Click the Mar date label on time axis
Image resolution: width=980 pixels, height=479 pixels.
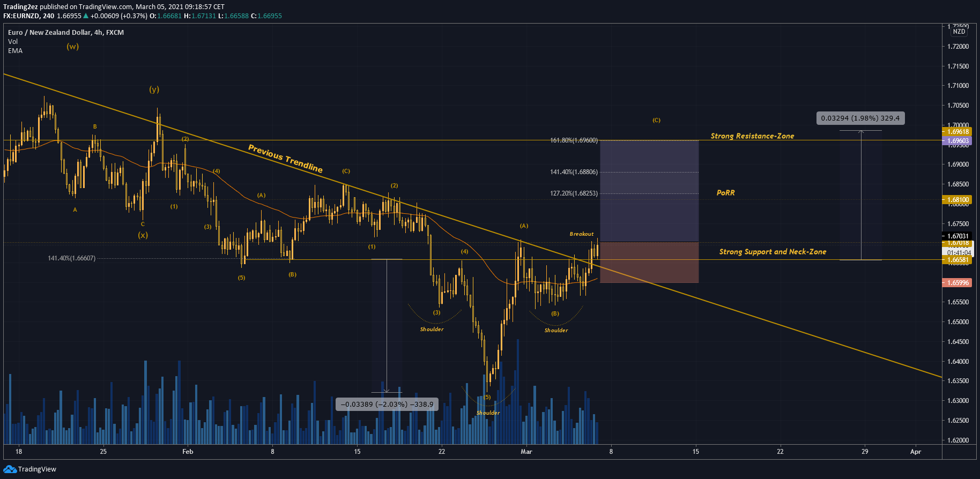(x=526, y=452)
